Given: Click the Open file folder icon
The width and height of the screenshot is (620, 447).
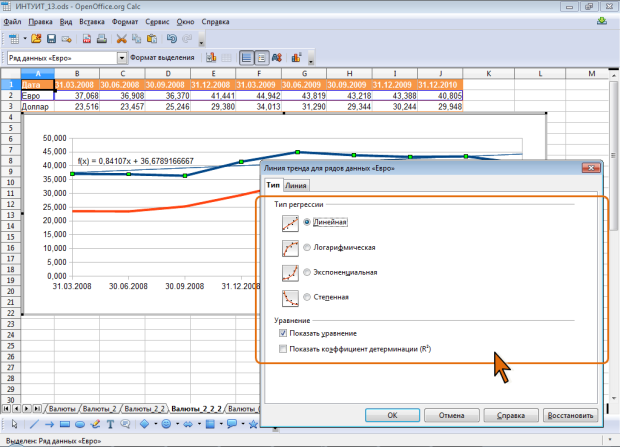Looking at the screenshot, I should point(36,39).
